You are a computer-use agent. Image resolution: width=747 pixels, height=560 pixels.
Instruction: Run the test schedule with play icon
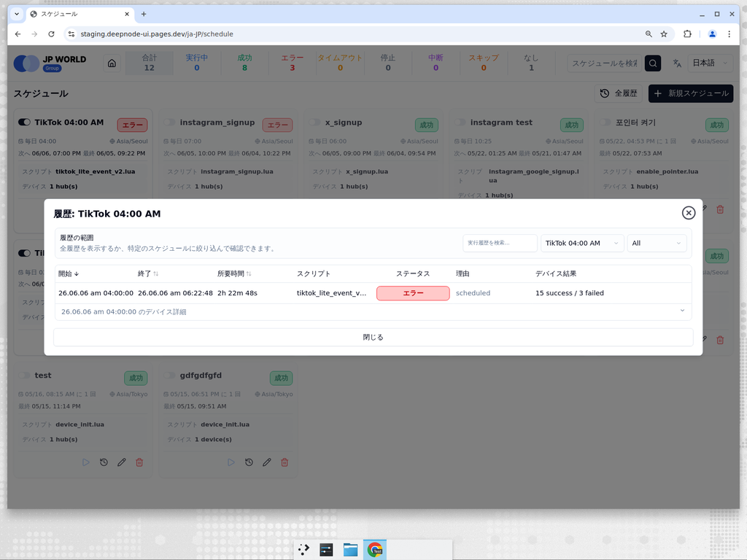coord(86,462)
